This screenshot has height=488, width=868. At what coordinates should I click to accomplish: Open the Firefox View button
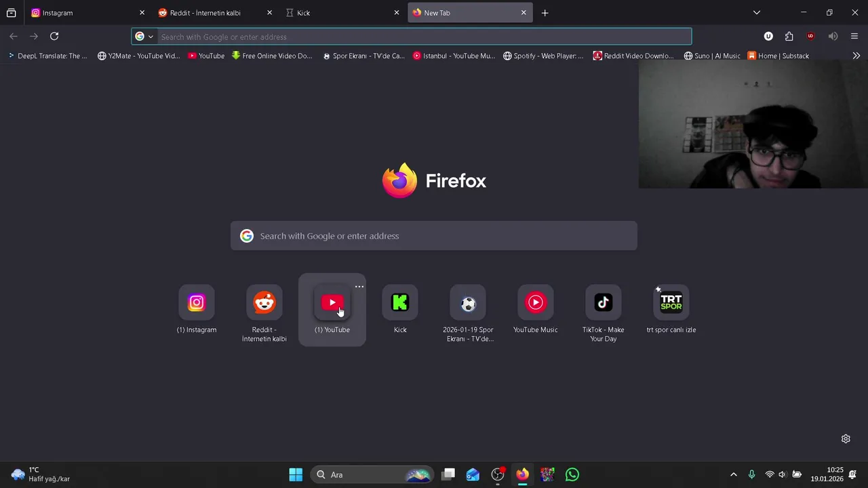coord(12,13)
